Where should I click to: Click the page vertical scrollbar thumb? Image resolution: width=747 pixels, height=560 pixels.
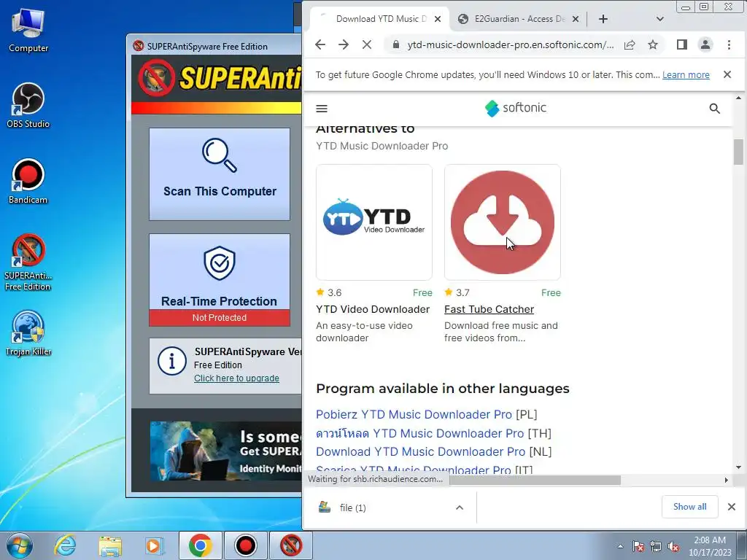tap(738, 152)
